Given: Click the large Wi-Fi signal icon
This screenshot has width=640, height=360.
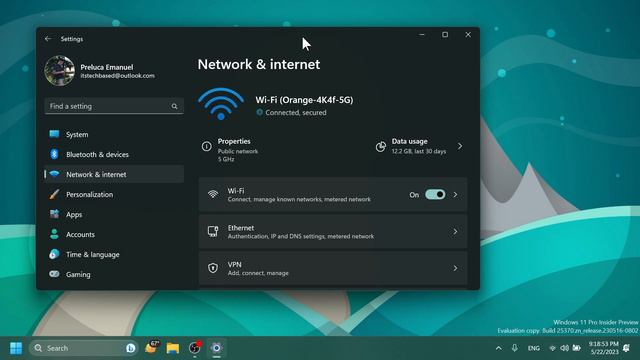Looking at the screenshot, I should 221,104.
